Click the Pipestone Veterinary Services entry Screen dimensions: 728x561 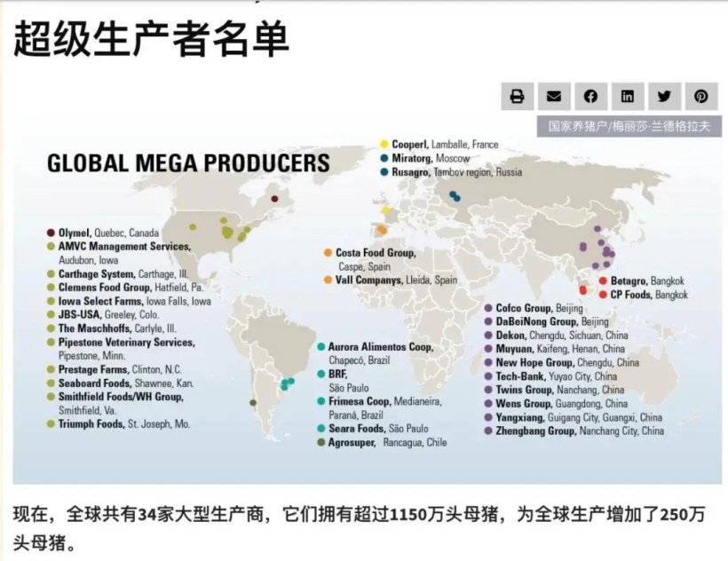121,349
